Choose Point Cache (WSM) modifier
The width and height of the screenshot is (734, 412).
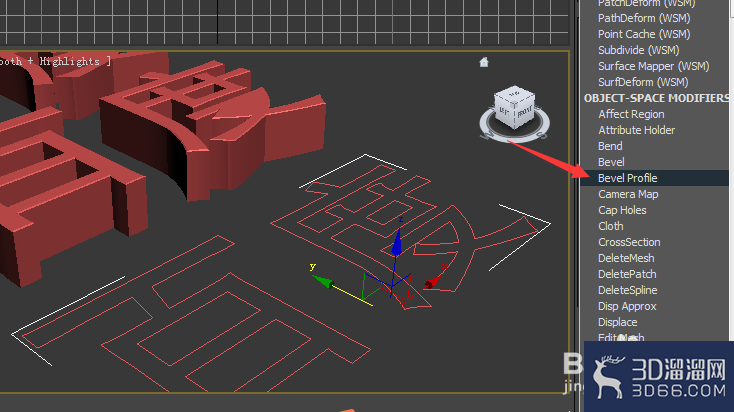click(644, 34)
